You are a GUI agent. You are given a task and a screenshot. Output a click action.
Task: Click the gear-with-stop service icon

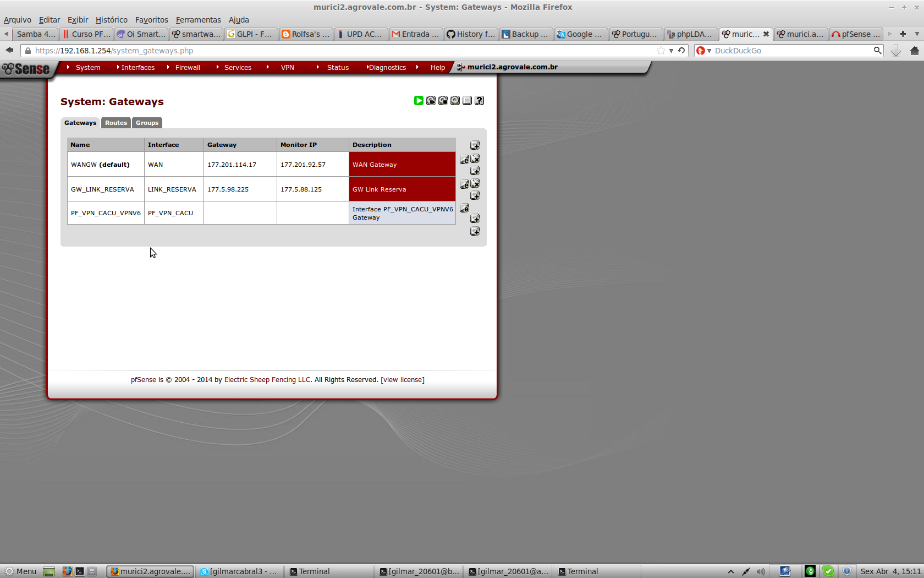click(443, 100)
